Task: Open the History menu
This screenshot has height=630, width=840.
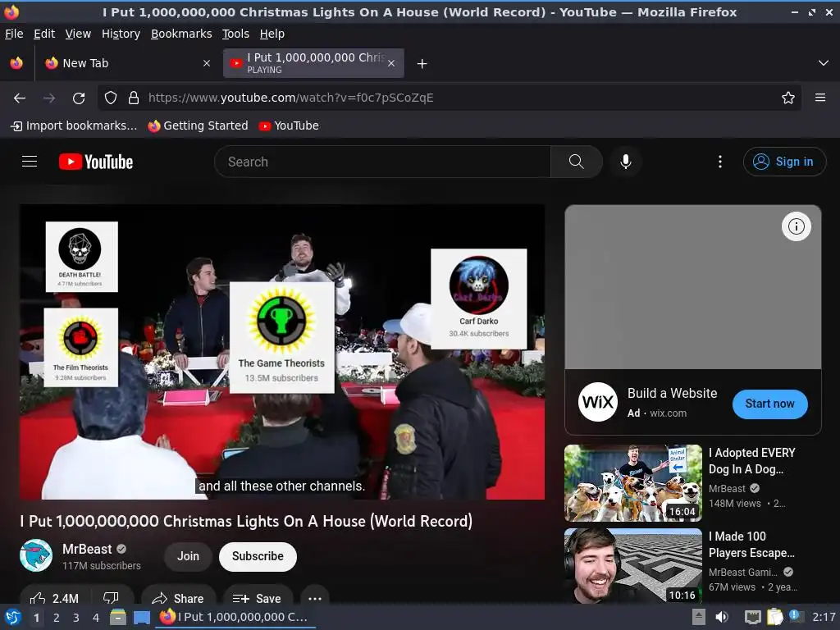Action: point(121,34)
